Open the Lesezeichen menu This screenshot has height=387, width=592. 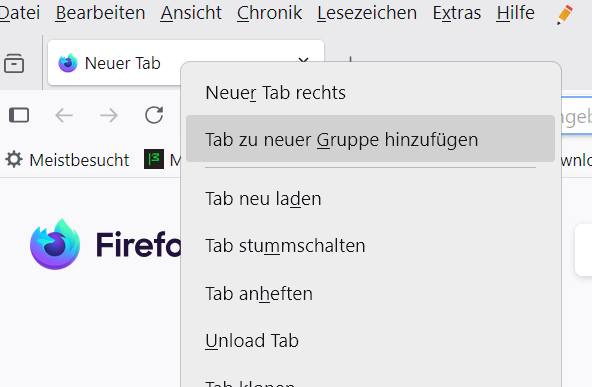pos(367,13)
